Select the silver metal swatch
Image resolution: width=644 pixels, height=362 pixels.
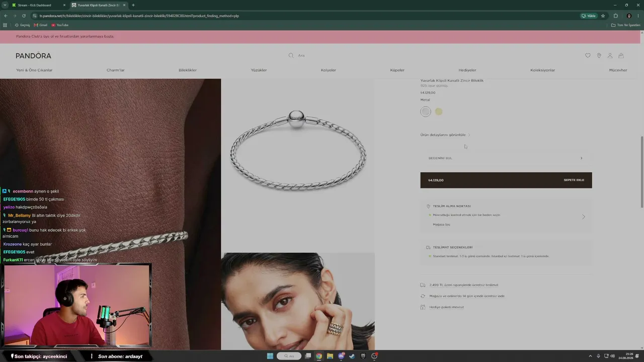click(426, 112)
